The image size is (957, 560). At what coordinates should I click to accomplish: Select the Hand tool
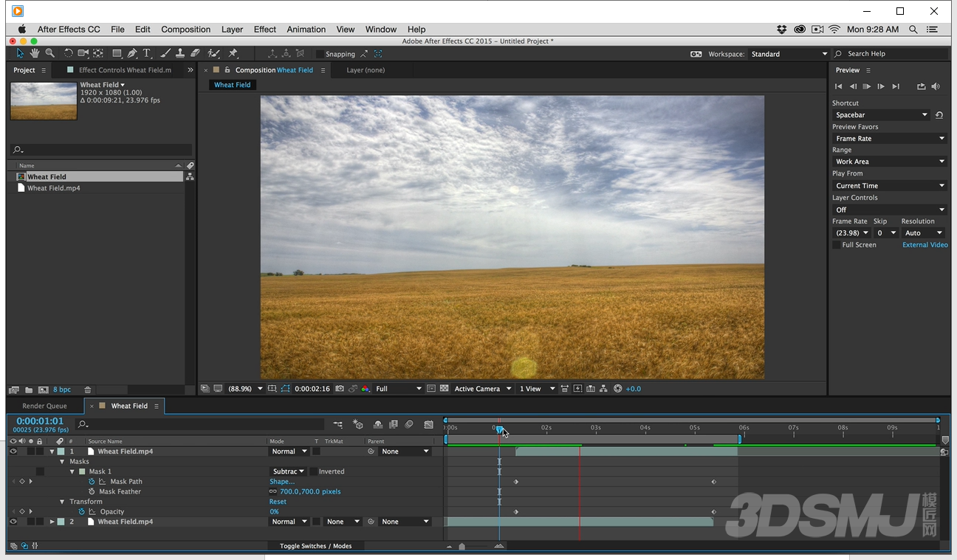pos(35,53)
